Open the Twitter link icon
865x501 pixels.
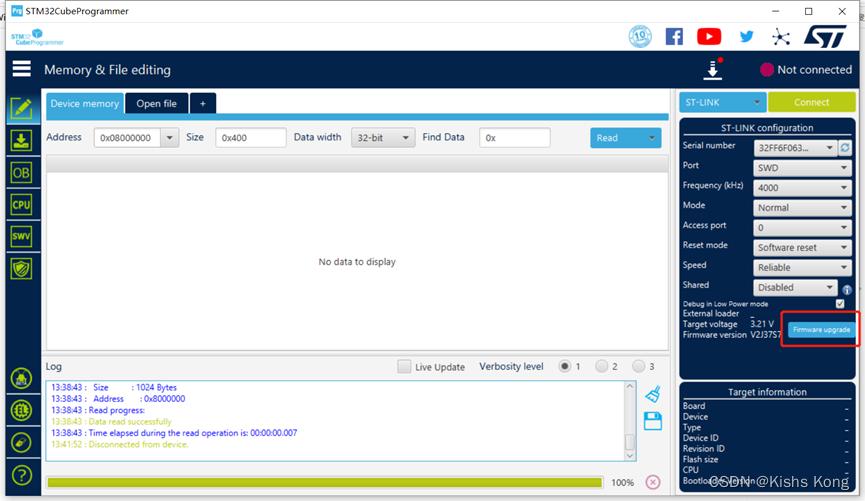[746, 37]
